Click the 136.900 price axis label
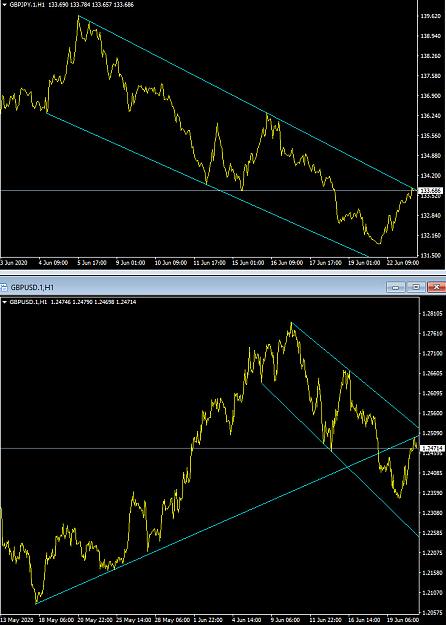 (x=429, y=96)
